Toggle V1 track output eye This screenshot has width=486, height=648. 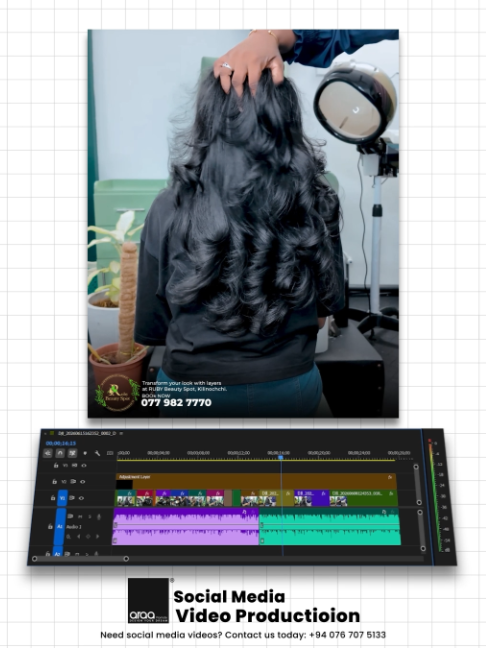(81, 498)
